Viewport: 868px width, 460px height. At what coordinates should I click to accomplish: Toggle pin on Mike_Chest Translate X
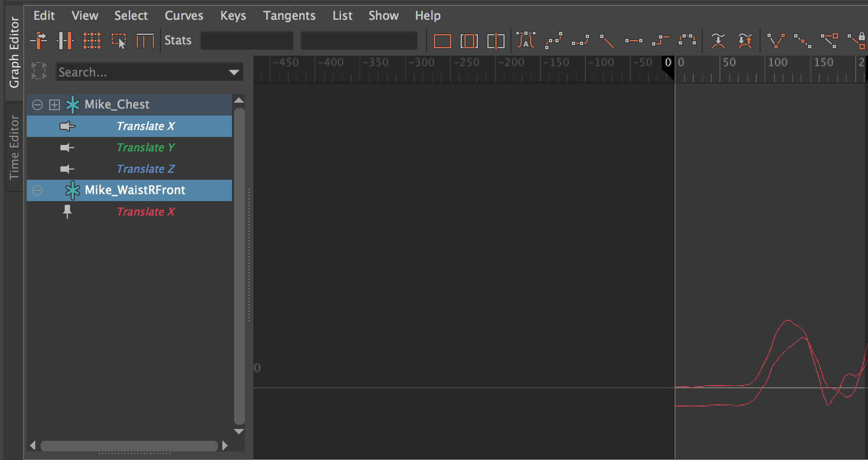pos(67,126)
